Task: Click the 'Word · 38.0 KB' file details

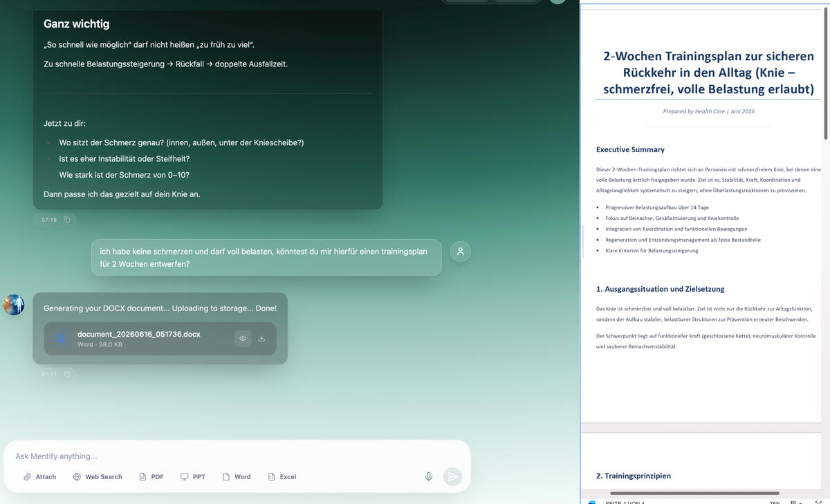Action: [100, 344]
